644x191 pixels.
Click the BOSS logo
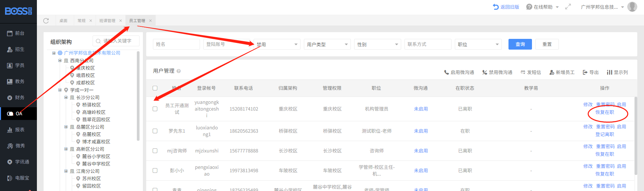pyautogui.click(x=18, y=11)
